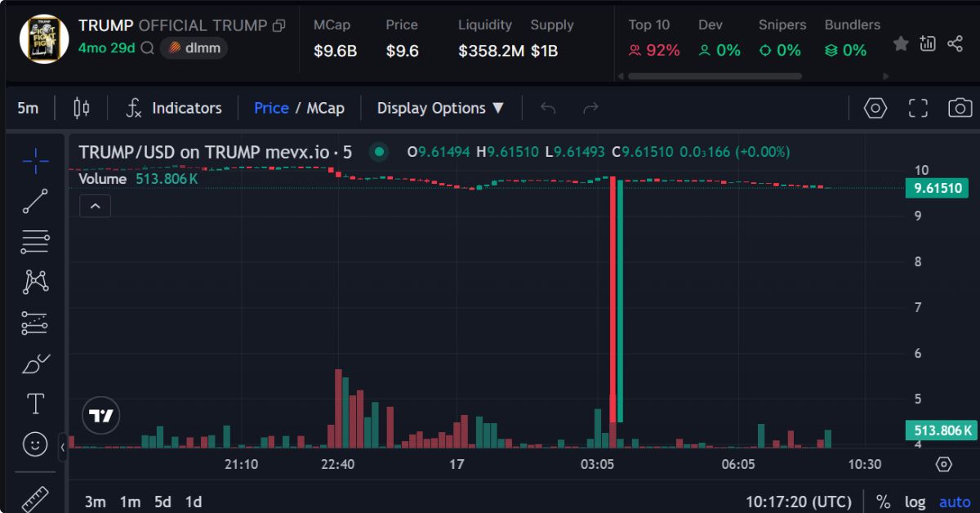Click the TRUMP/USD chart symbol title
Screen dimensions: 980x513
[216, 152]
